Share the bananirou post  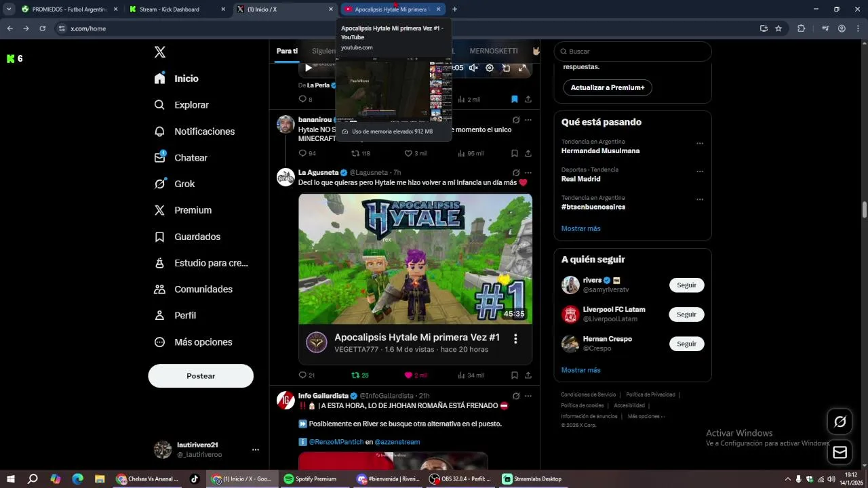528,153
